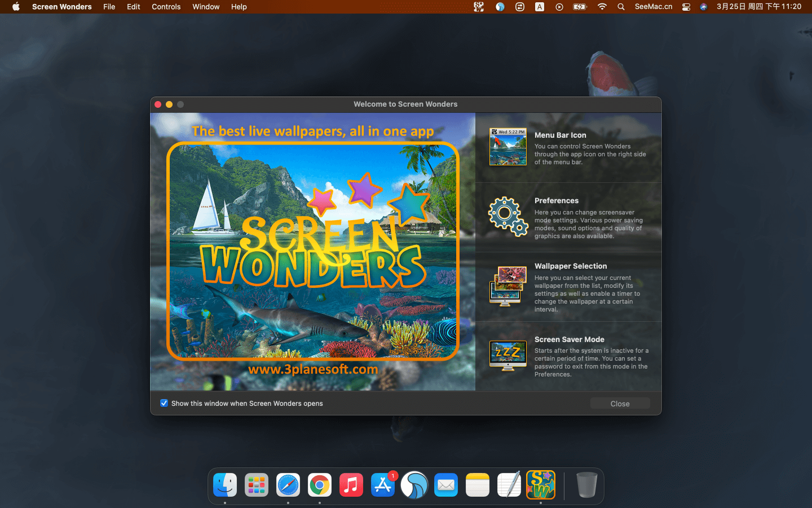The width and height of the screenshot is (812, 508).
Task: Open the Window menu
Action: (x=205, y=7)
